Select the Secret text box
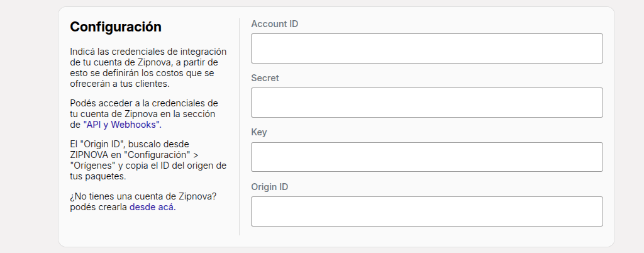The width and height of the screenshot is (644, 253). [x=427, y=103]
